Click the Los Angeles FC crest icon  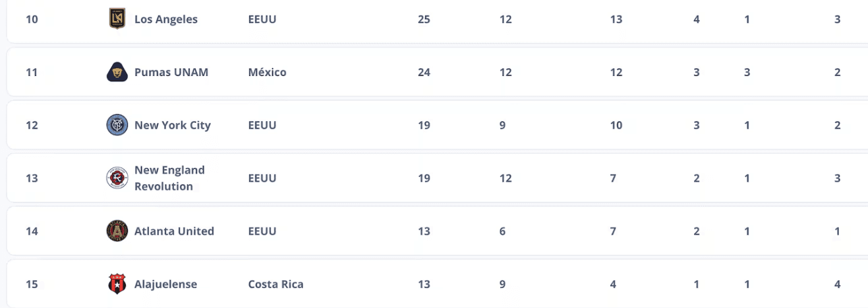point(117,19)
